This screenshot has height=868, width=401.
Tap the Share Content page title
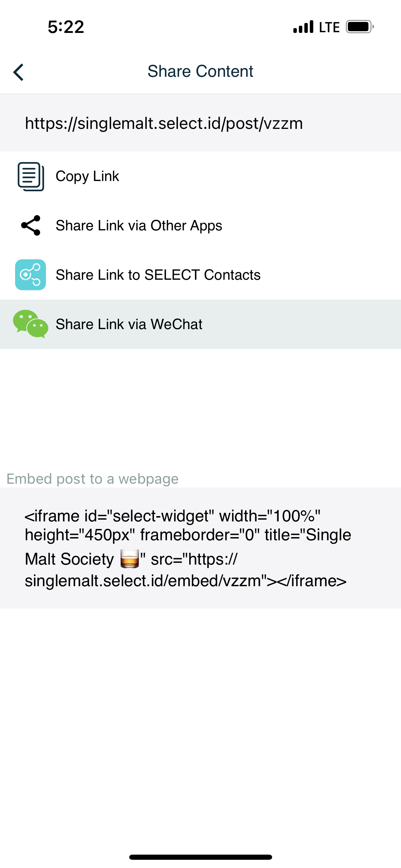(200, 71)
